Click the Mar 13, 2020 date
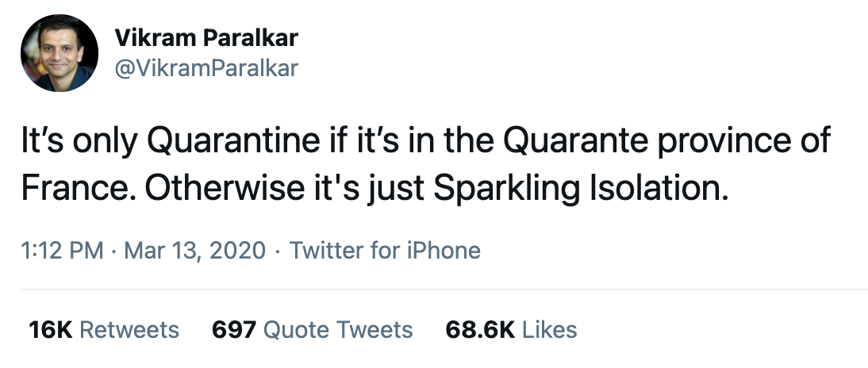 click(194, 251)
